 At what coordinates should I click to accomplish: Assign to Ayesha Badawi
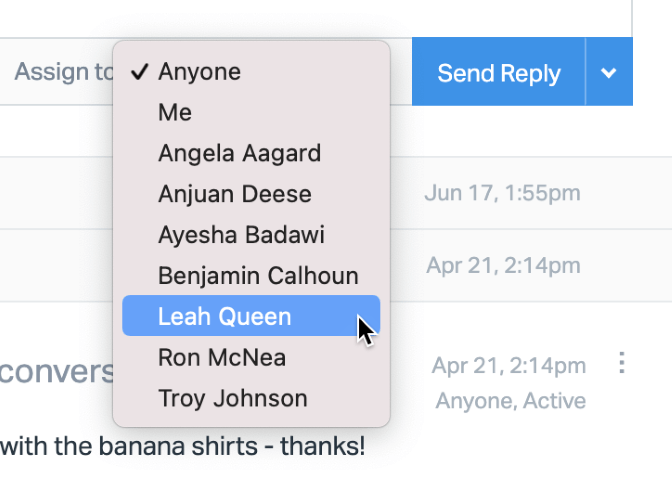241,235
